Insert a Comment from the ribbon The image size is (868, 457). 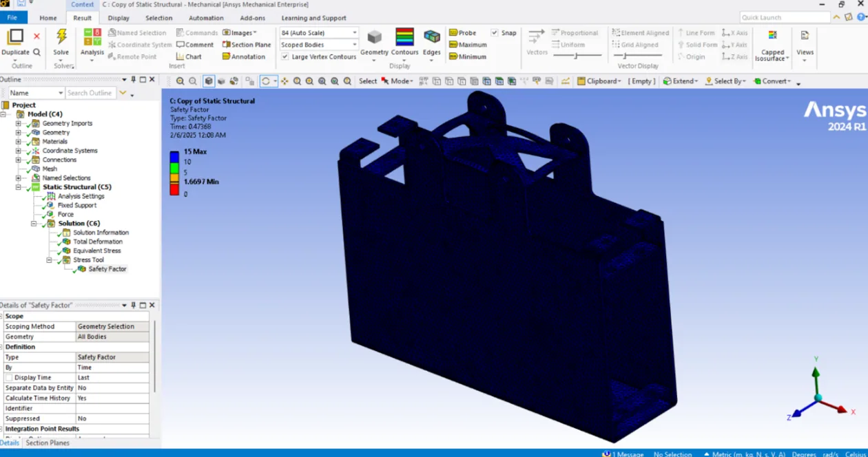coord(195,45)
